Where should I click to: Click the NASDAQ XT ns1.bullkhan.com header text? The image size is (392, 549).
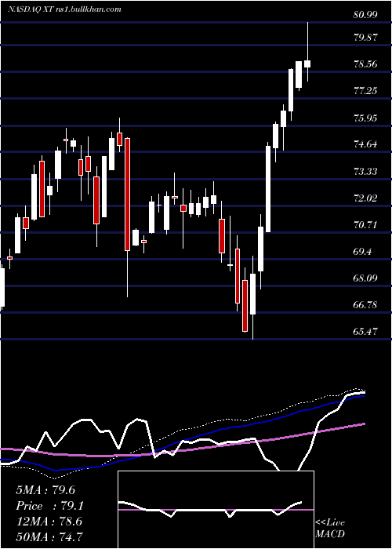tap(64, 9)
